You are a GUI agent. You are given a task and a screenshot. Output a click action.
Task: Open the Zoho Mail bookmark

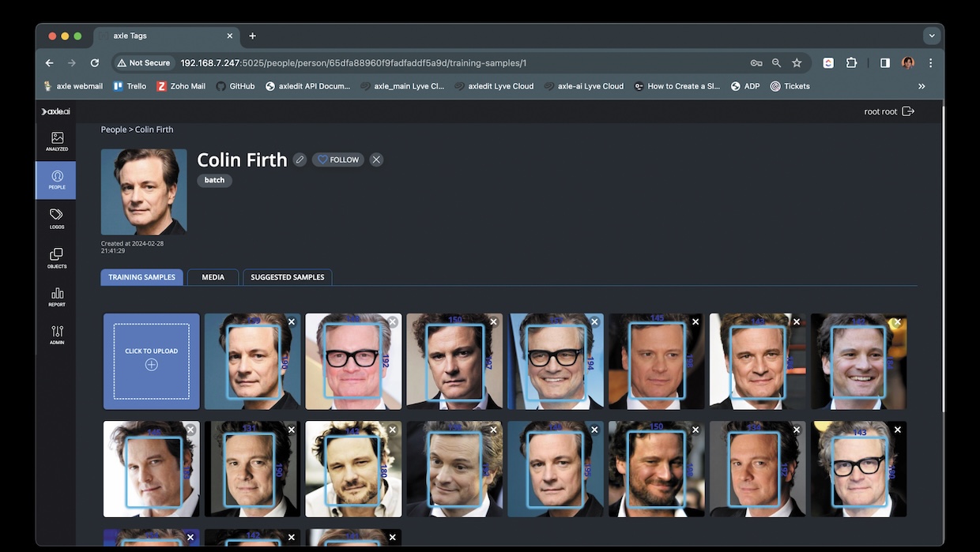181,86
